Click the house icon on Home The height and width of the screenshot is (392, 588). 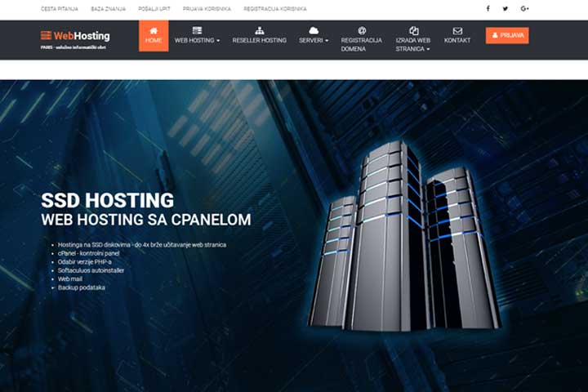[x=154, y=30]
